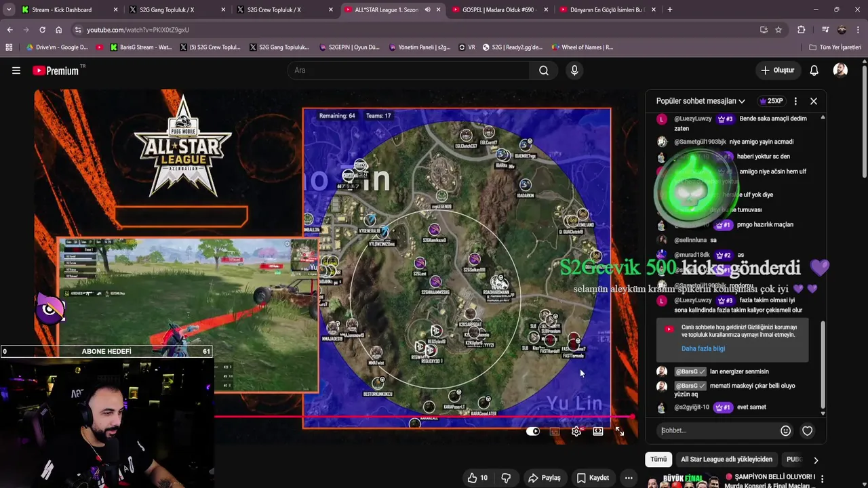Viewport: 868px width, 488px height.
Task: Switch to S2G Gang Topluluk / X tab
Action: tap(175, 9)
